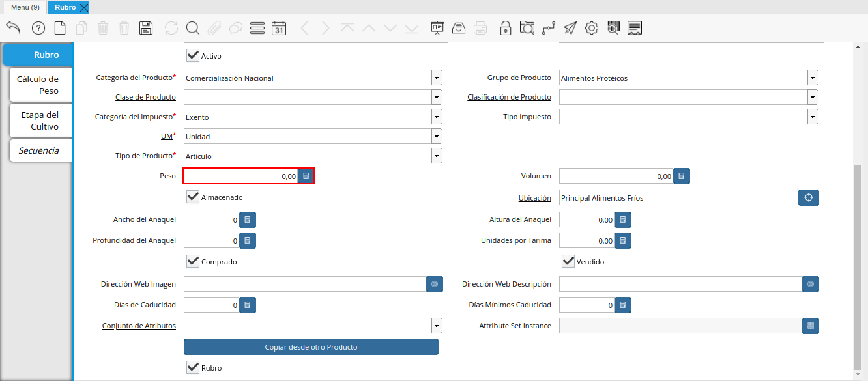The image size is (868, 381).
Task: Open Attribute Set Instance dialog button
Action: pos(811,326)
